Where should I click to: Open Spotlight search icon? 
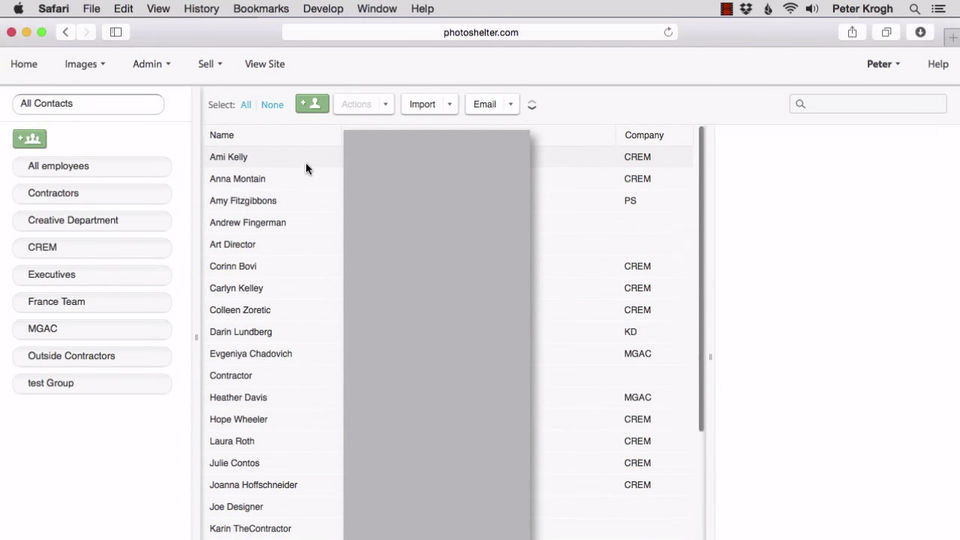914,9
